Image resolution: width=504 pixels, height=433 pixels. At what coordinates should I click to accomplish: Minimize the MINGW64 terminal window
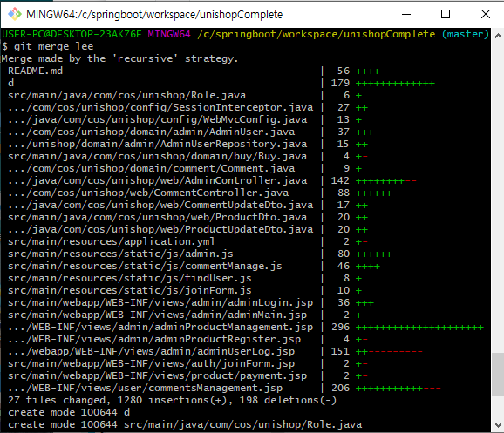pyautogui.click(x=406, y=14)
